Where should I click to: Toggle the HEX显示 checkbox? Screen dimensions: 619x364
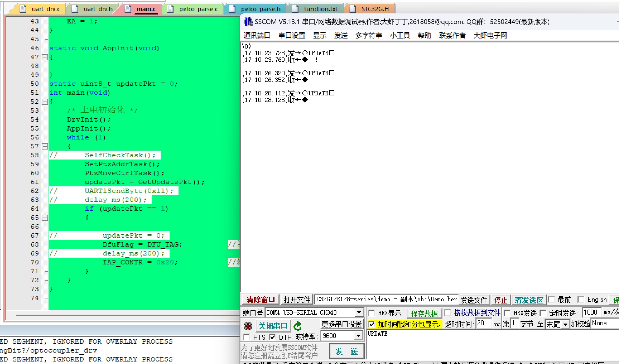[372, 313]
